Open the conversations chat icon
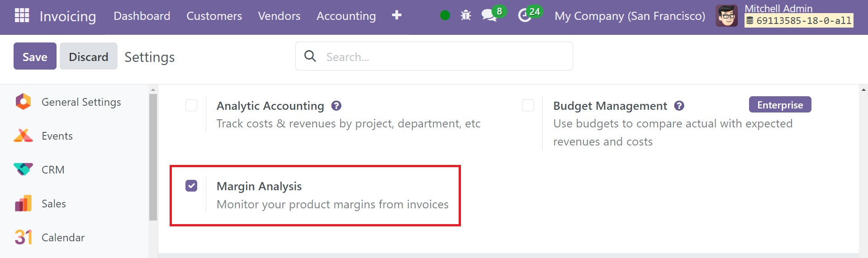 (x=489, y=15)
